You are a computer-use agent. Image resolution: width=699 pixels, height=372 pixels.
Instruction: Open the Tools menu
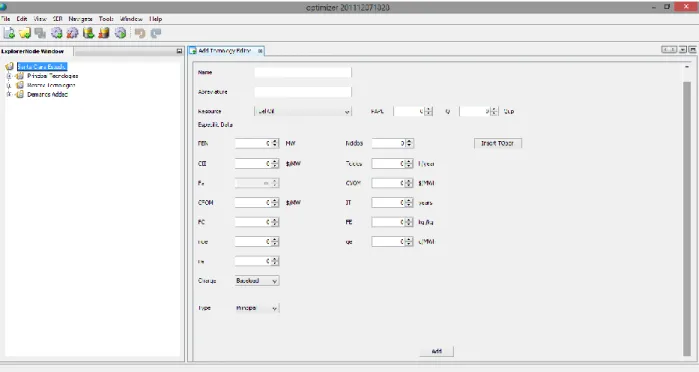(x=106, y=19)
